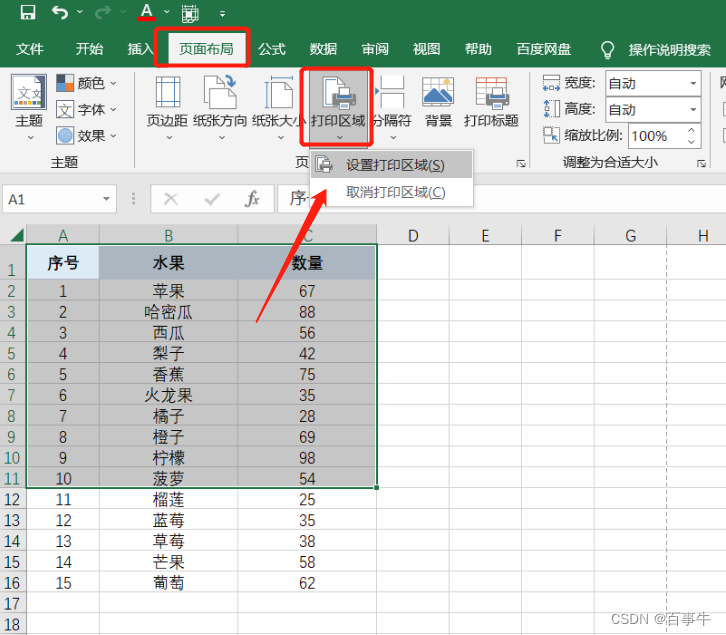Click the 缩放比例 100% scale field
This screenshot has width=726, height=635.
pos(656,136)
